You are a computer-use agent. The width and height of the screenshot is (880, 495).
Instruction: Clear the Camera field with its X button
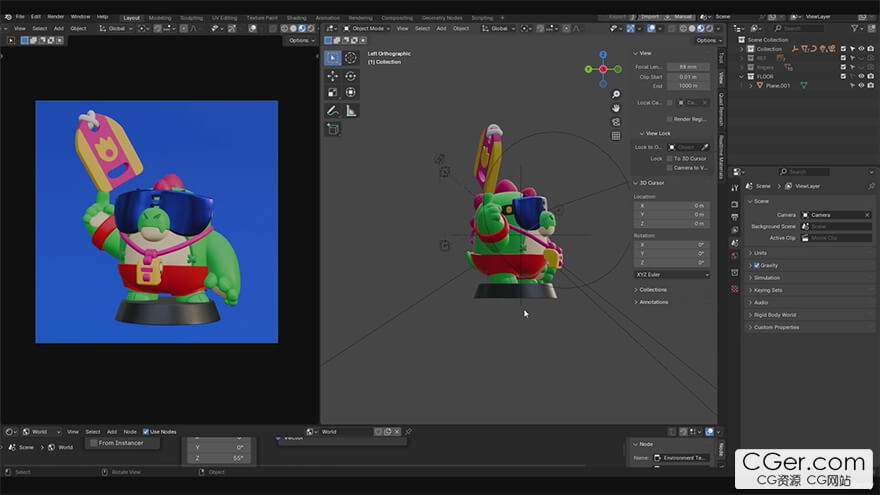(867, 215)
